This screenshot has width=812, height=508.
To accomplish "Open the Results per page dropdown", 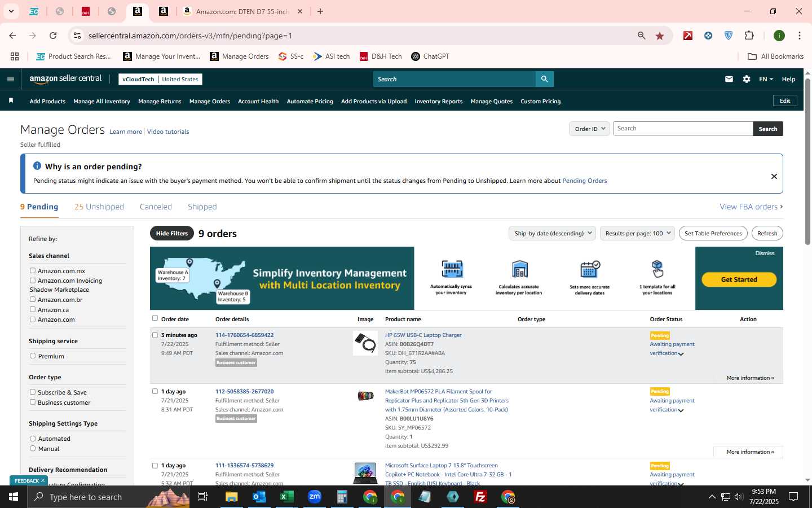I will pos(637,233).
